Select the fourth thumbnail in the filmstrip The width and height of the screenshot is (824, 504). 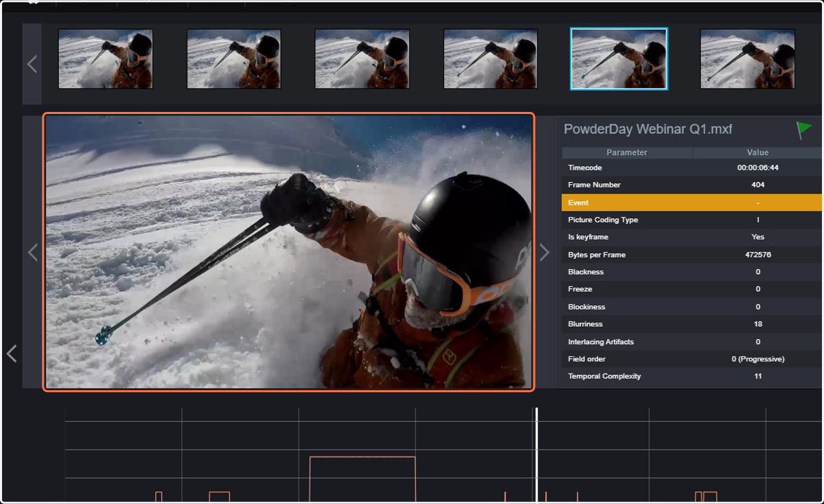[490, 59]
